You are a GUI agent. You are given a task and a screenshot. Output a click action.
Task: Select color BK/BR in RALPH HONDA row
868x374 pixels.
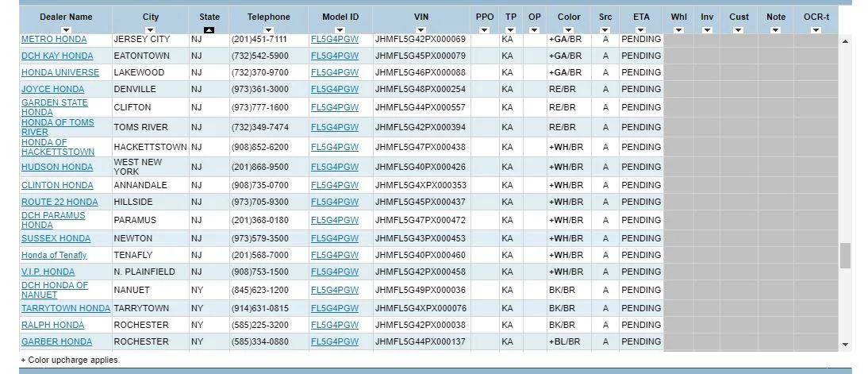click(562, 325)
